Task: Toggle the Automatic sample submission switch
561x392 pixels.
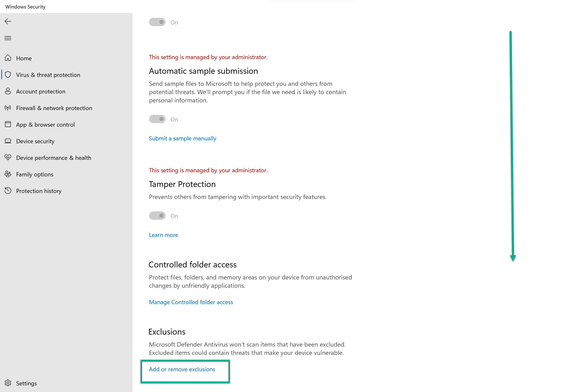Action: click(x=157, y=119)
